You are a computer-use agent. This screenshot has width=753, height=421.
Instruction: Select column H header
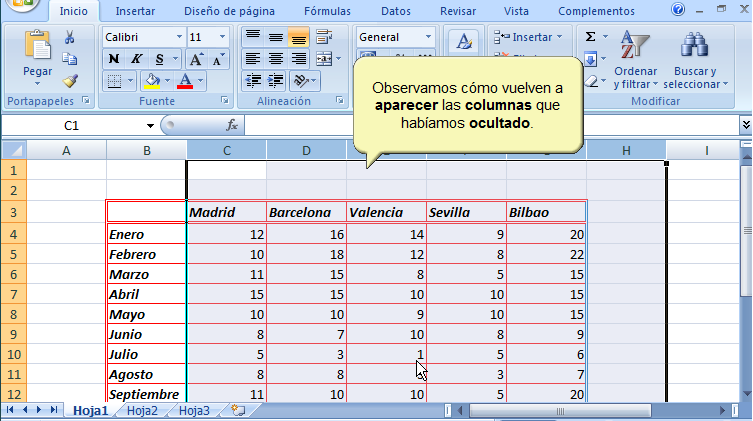pos(626,150)
